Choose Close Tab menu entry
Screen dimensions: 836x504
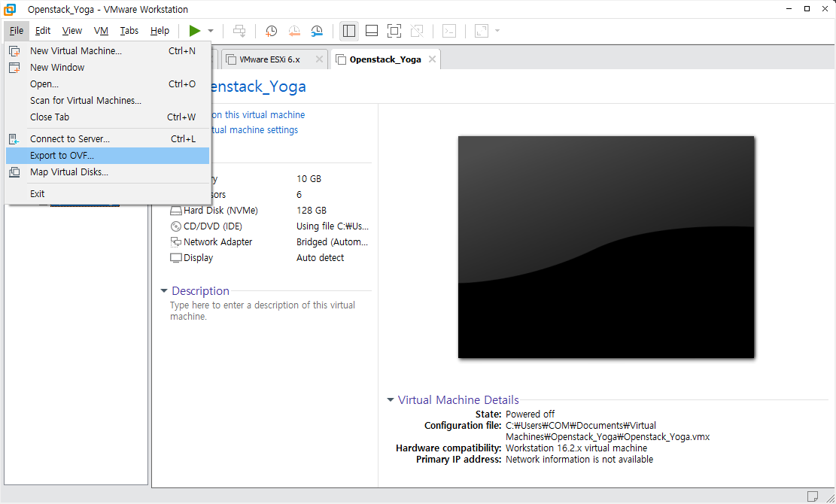[x=107, y=117]
